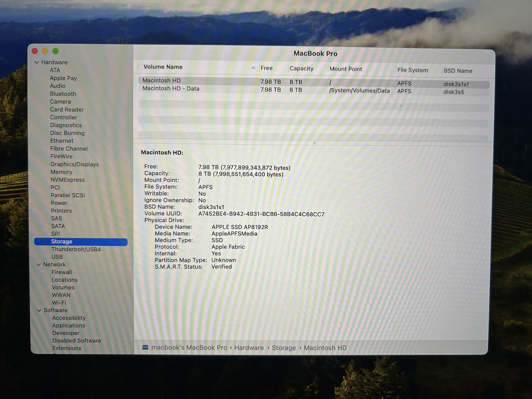Select Extensions under Software
Image resolution: width=532 pixels, height=399 pixels.
point(67,348)
